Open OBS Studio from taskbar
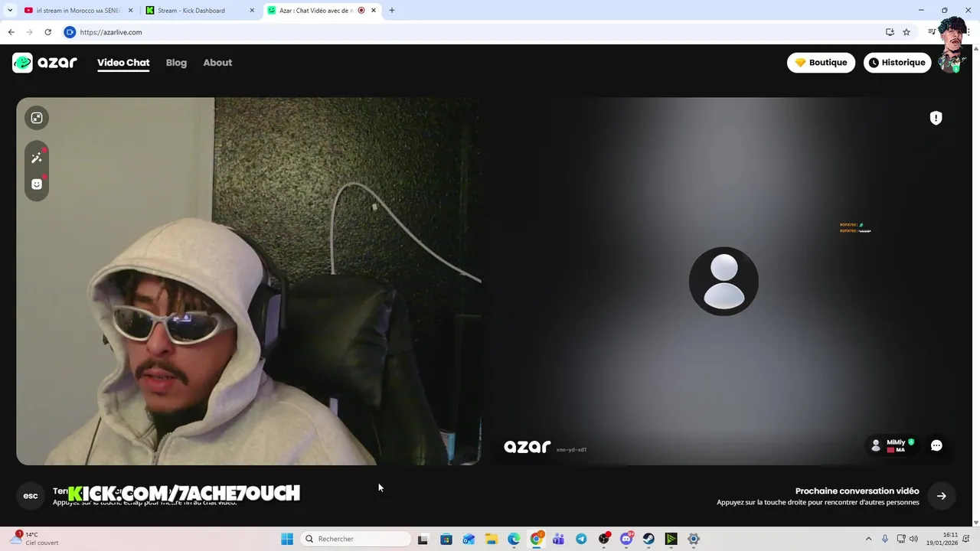 click(604, 539)
